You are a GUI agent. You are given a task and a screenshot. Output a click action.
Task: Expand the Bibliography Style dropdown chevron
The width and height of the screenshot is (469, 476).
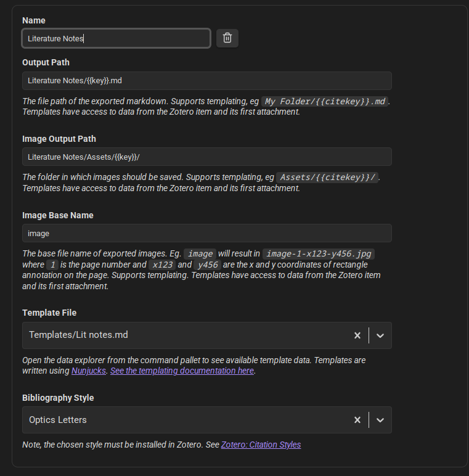coord(380,420)
